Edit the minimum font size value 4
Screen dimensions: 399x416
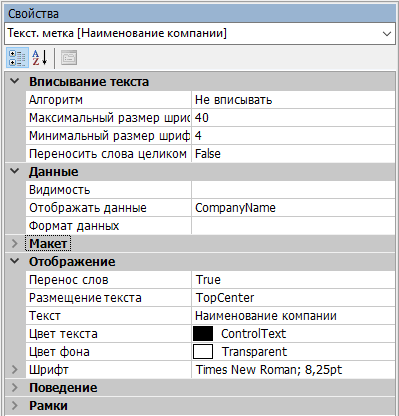(x=293, y=136)
